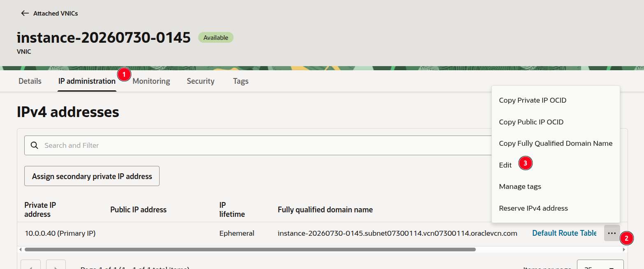The height and width of the screenshot is (269, 644).
Task: Open the Security tab
Action: click(201, 81)
